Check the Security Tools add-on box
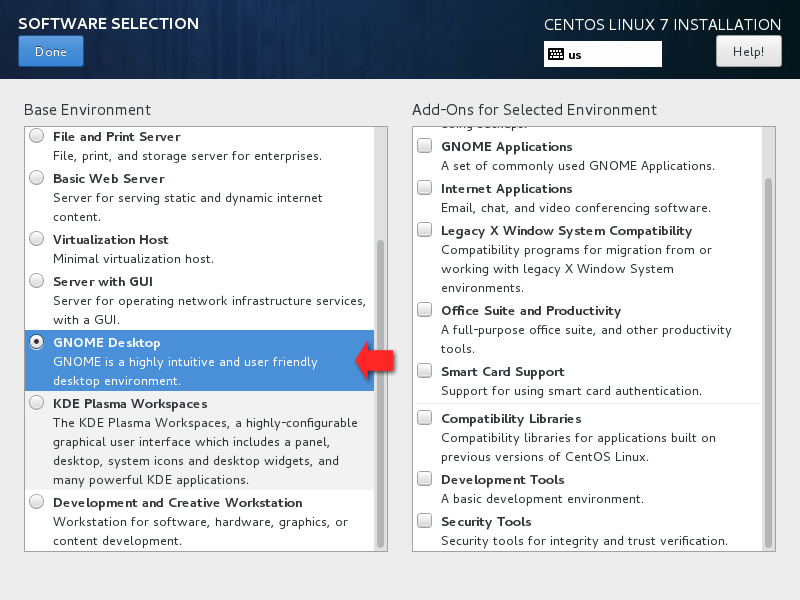Screen dimensions: 800x600 424,521
